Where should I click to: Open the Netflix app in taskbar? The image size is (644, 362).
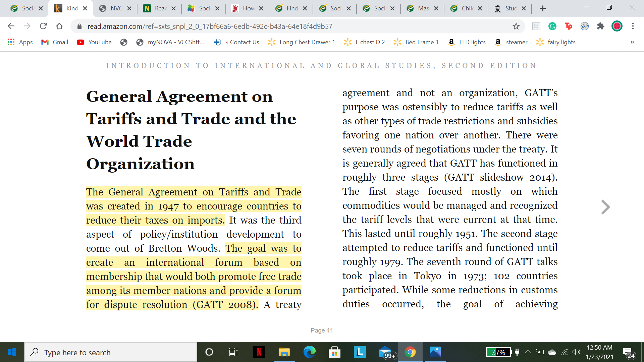pos(259,352)
